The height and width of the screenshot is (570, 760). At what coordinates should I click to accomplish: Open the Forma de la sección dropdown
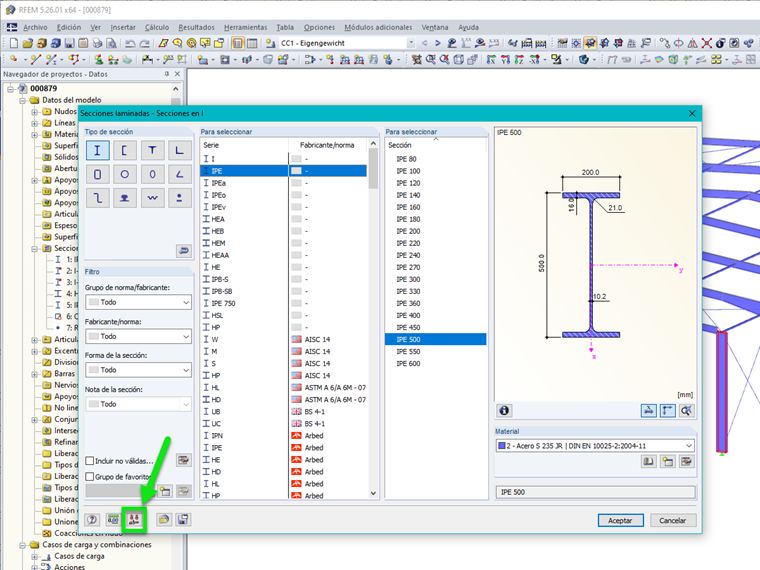(x=138, y=370)
